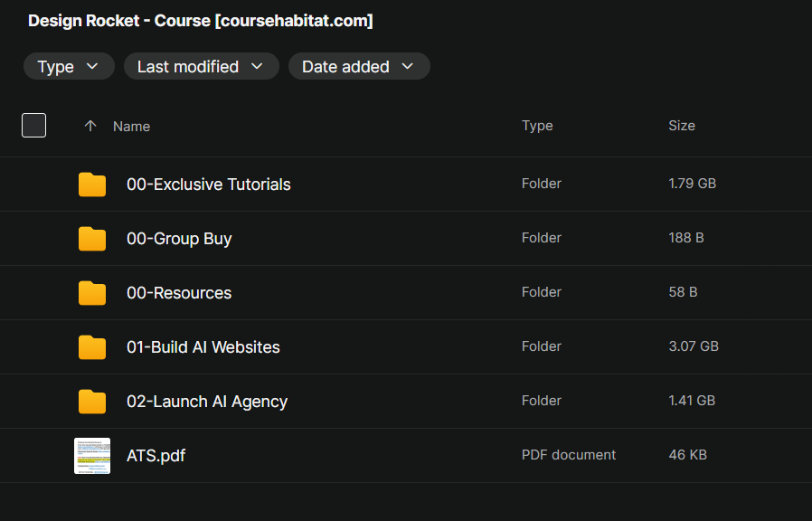Select the ATS.pdf file name

coord(156,456)
